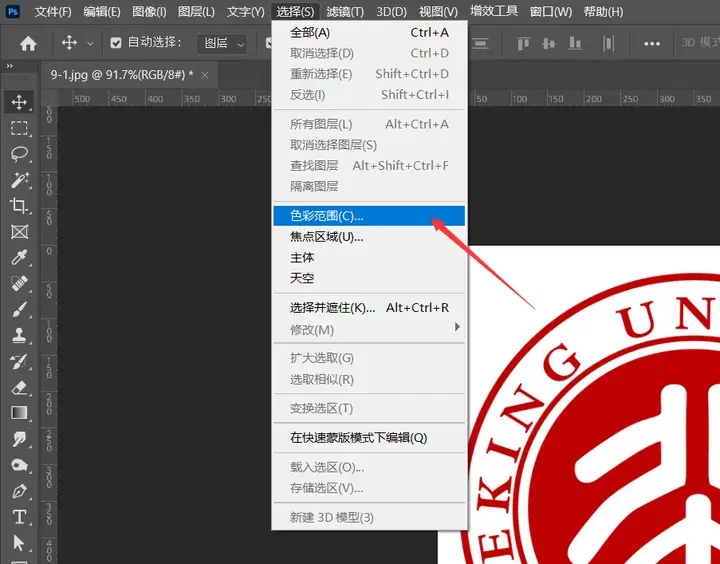
Task: Open the 文字(Y) menu
Action: (x=246, y=11)
